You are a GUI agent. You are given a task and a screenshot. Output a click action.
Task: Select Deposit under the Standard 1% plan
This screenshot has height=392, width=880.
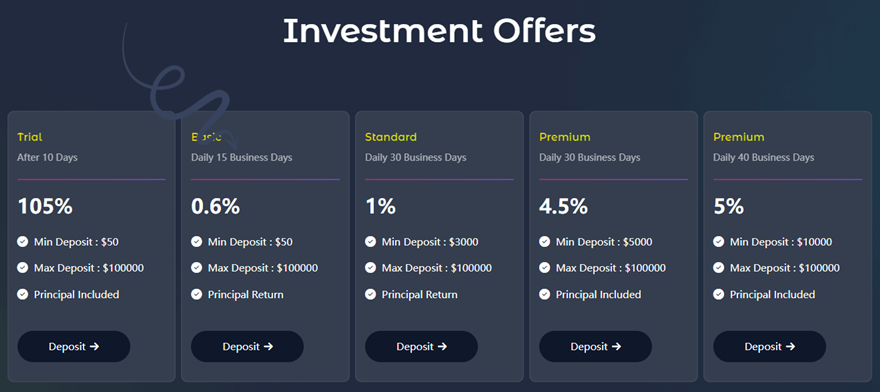(421, 347)
